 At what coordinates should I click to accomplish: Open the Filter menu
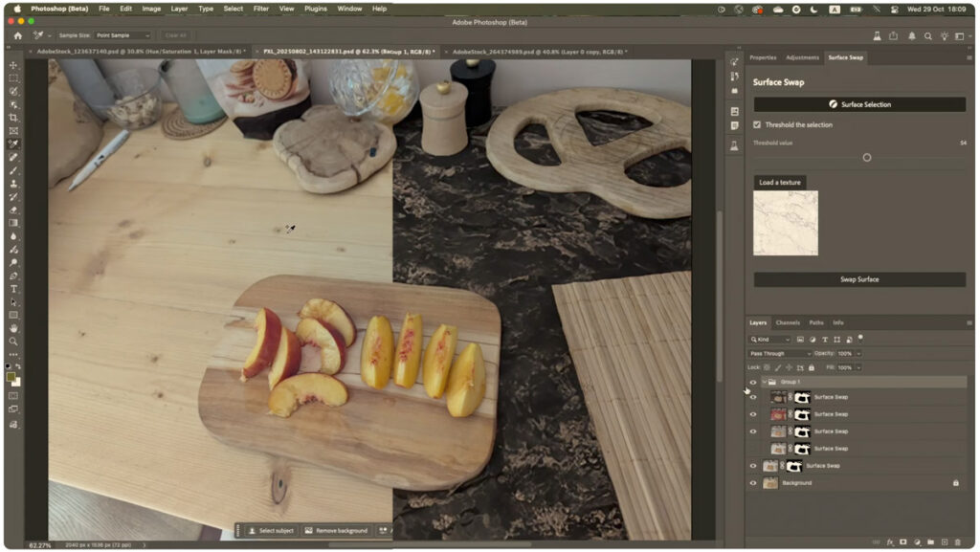click(260, 9)
